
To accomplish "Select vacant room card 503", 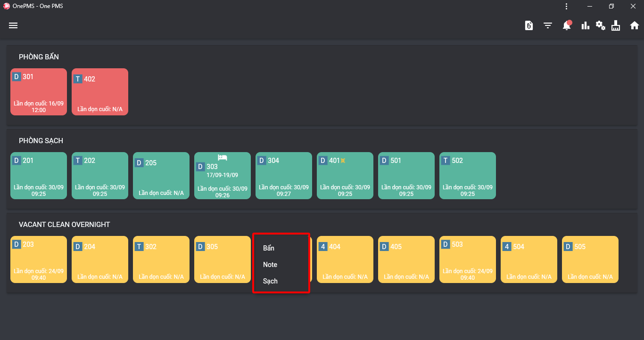I will point(468,259).
